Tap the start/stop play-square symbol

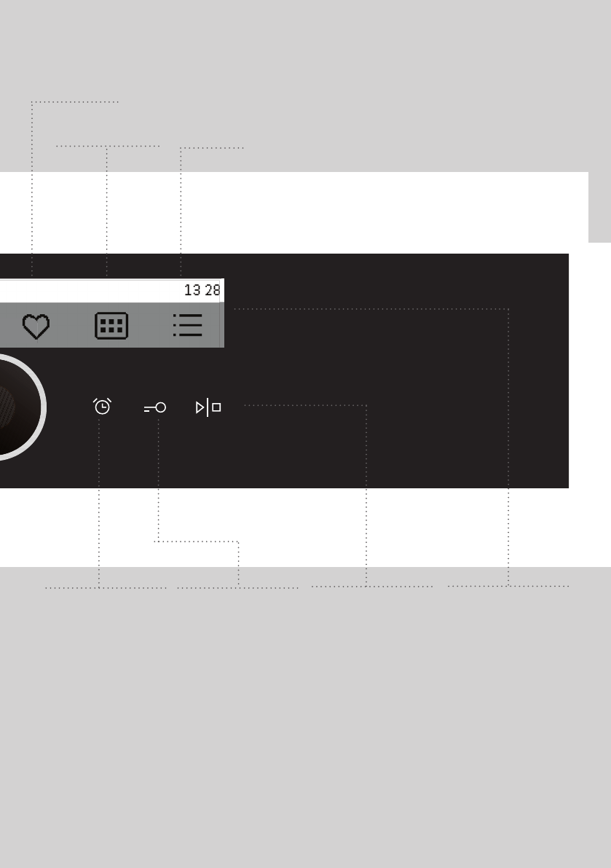208,407
